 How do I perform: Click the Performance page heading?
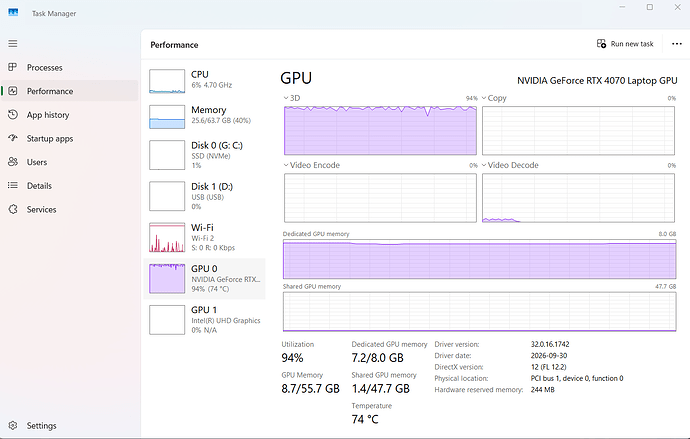click(174, 45)
